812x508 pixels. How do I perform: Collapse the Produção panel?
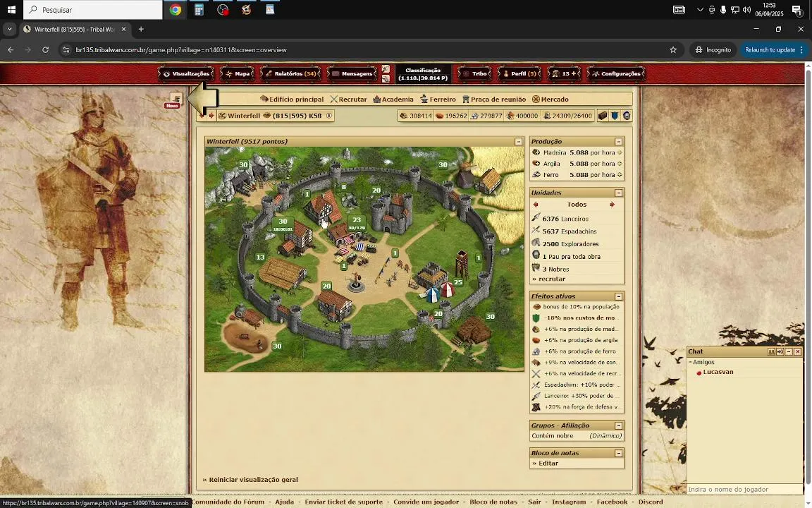point(618,142)
